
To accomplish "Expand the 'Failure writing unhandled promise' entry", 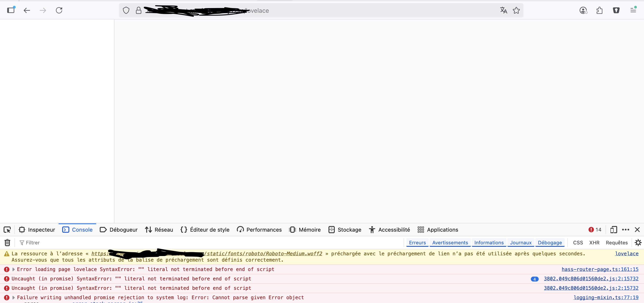I will [x=14, y=297].
